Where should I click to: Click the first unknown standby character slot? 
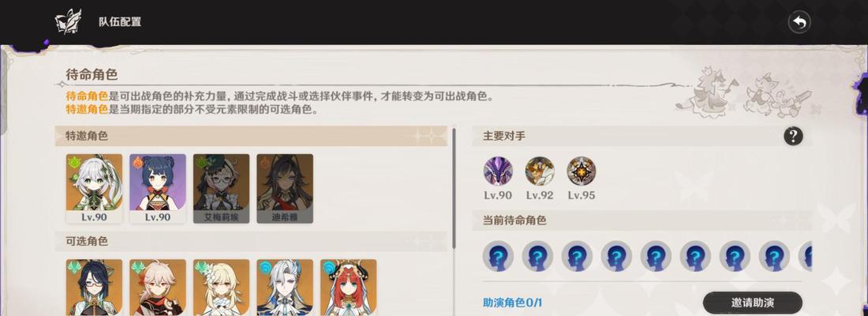(x=498, y=256)
